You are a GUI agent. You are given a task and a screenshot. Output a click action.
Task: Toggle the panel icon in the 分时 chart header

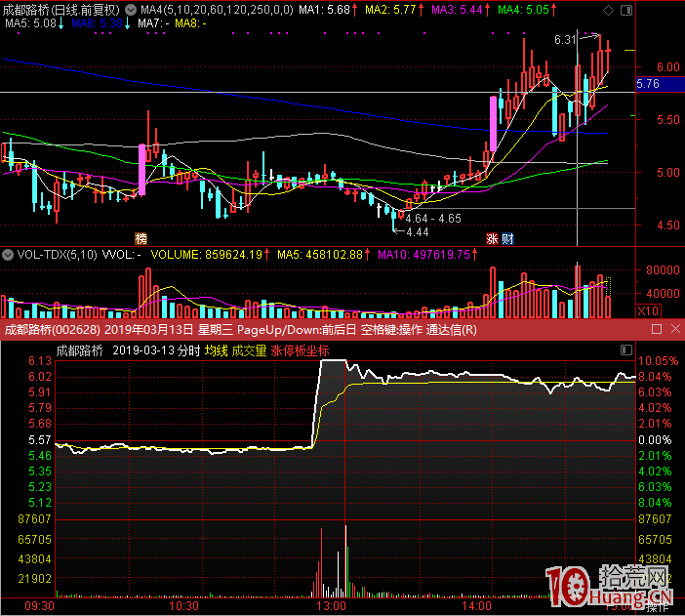(x=626, y=349)
